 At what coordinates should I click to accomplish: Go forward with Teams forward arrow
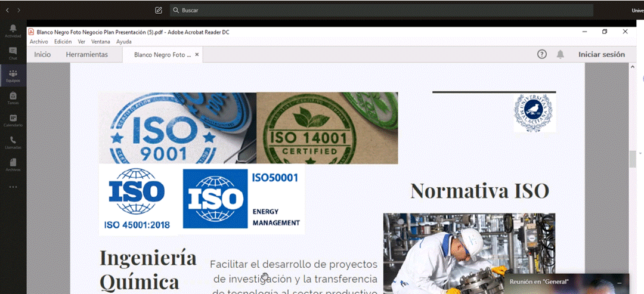(19, 10)
